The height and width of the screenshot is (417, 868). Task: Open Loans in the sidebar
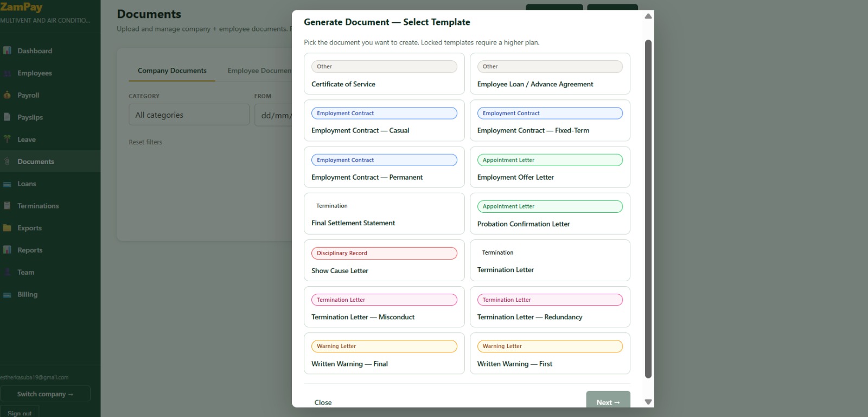[50, 184]
